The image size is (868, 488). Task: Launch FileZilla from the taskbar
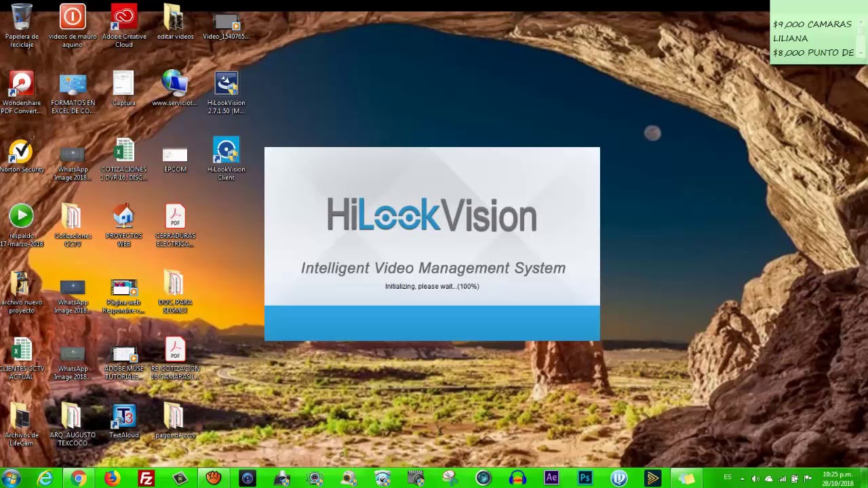(146, 479)
